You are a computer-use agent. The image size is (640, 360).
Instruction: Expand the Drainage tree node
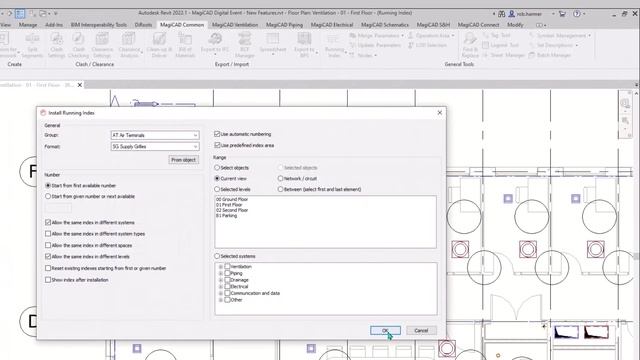point(221,280)
